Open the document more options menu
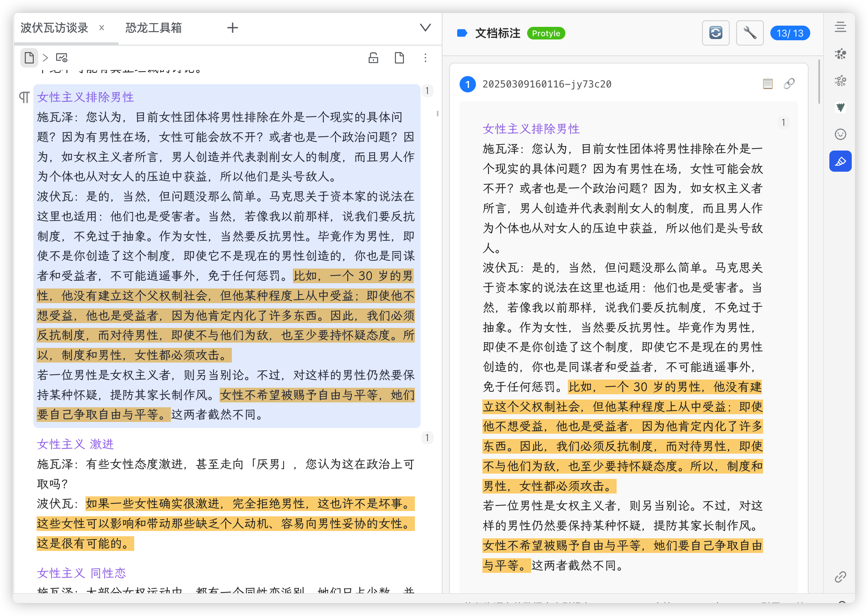 tap(425, 58)
